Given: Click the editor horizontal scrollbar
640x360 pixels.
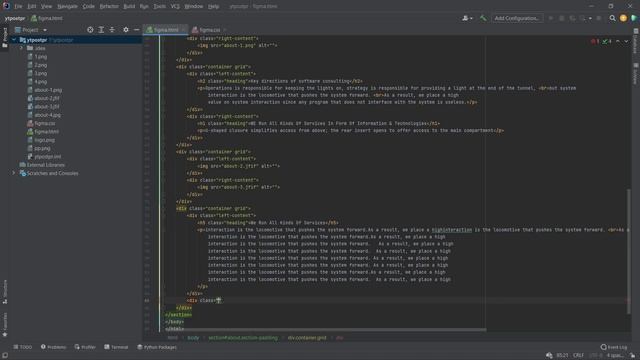Looking at the screenshot, I should click(325, 329).
